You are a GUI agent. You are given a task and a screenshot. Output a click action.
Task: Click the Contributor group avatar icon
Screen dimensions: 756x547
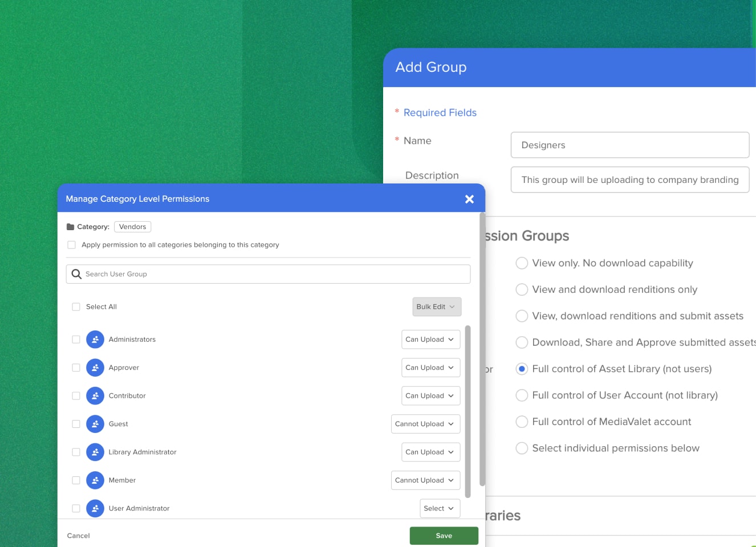tap(95, 396)
